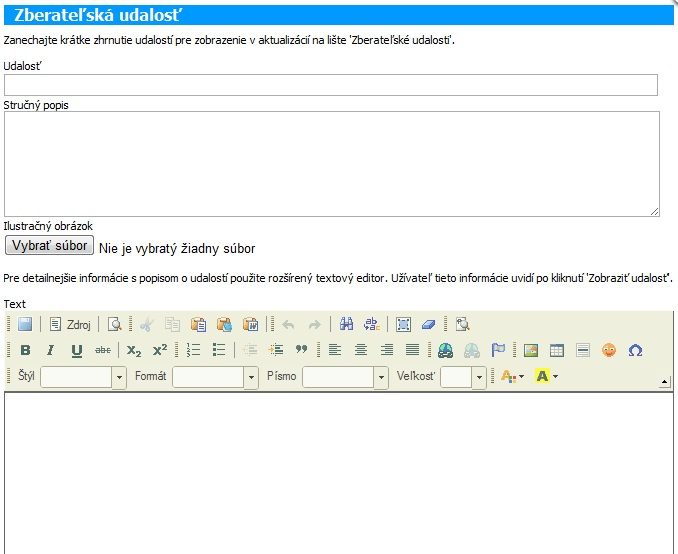Image resolution: width=678 pixels, height=554 pixels.
Task: Click the 'Nie je vybratý žiadny súbor' text
Action: 177,249
